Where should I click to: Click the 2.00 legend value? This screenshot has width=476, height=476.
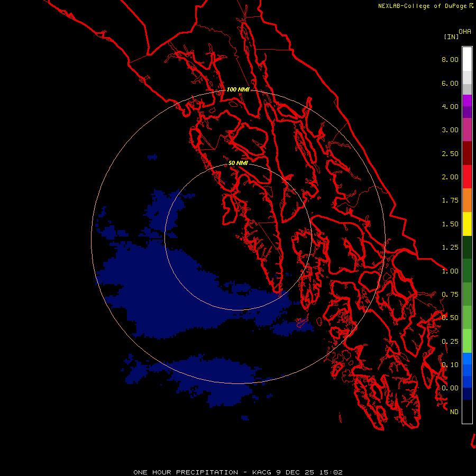[450, 177]
